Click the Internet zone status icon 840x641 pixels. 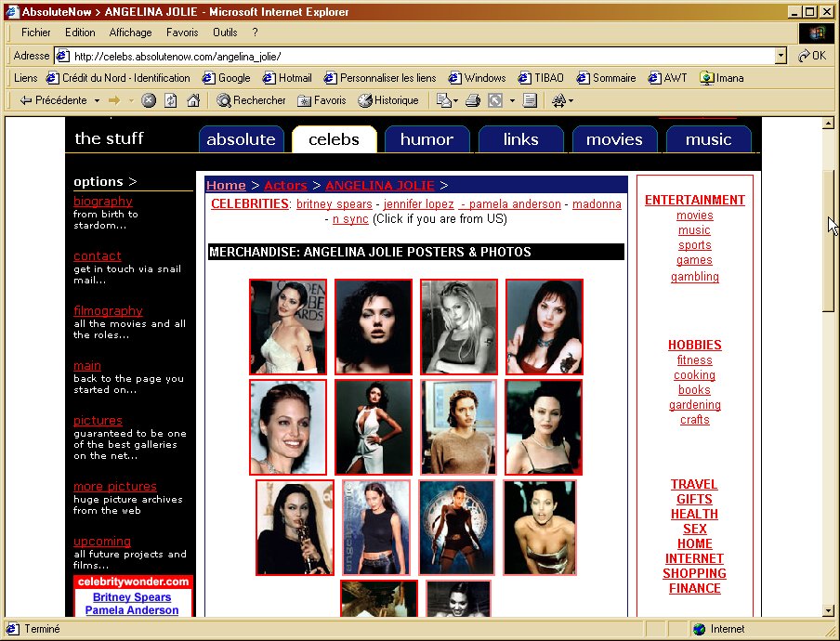pos(699,629)
